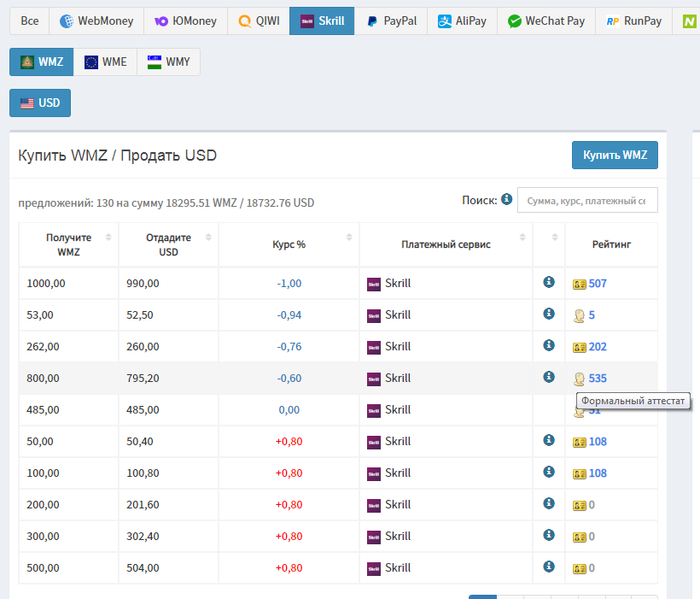Screen dimensions: 700x599
Task: Sort by Курс % column
Action: 289,245
